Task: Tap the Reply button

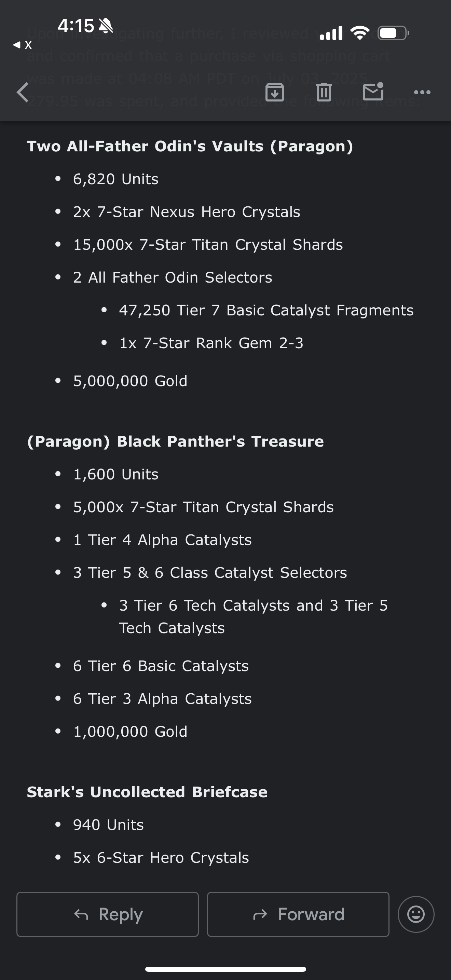Action: 108,914
